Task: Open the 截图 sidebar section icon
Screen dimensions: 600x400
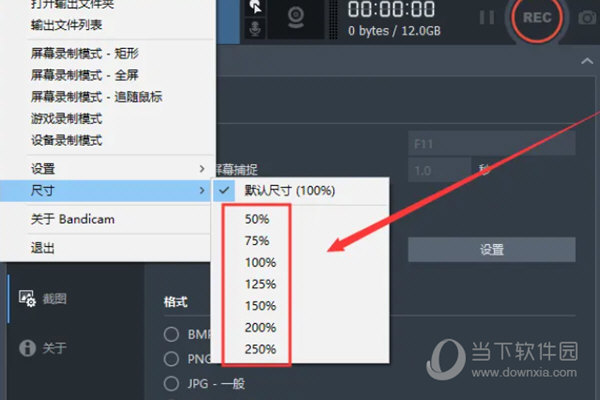Action: [27, 298]
